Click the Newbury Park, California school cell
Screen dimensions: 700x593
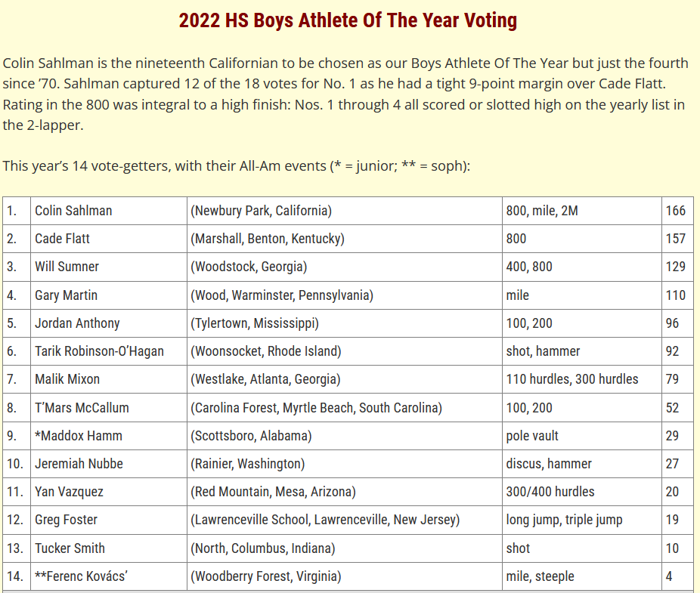coord(344,211)
